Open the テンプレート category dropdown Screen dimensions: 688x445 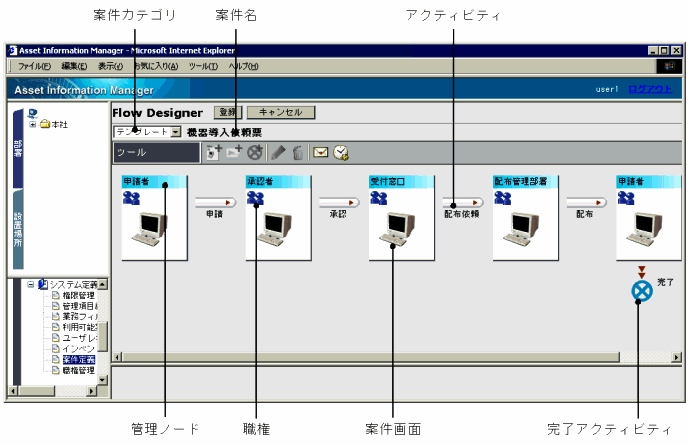point(176,132)
